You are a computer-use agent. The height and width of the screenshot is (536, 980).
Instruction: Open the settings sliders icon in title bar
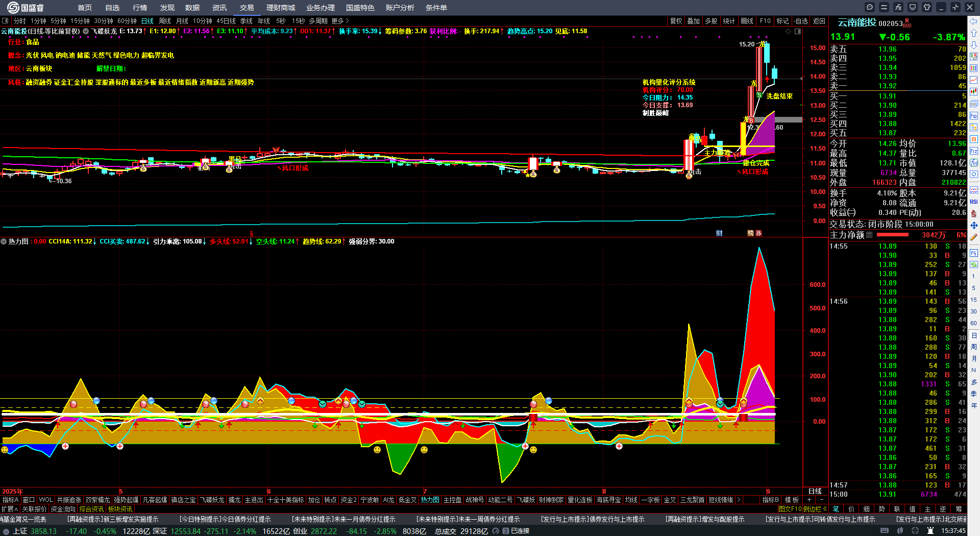click(884, 7)
